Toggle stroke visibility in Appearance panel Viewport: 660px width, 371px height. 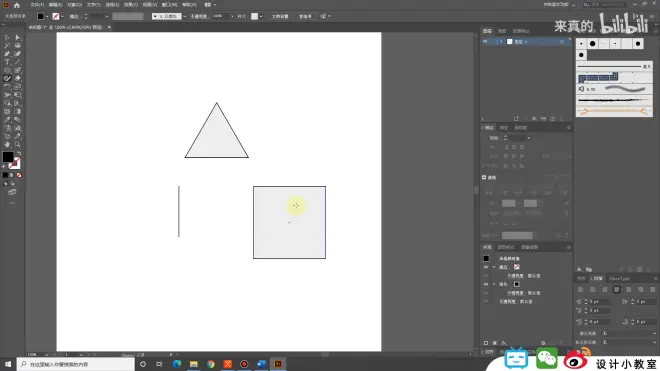pyautogui.click(x=486, y=267)
